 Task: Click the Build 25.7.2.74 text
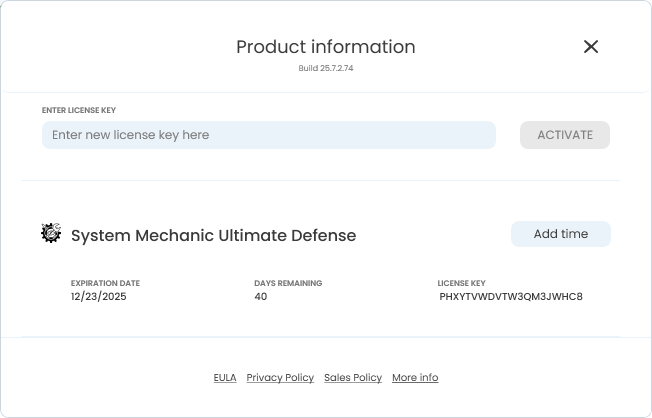click(x=326, y=68)
